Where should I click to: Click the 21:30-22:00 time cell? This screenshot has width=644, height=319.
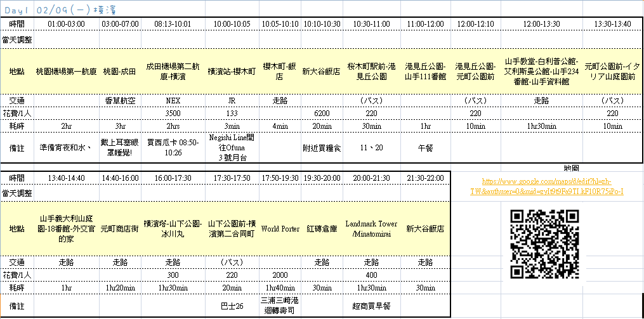[426, 178]
